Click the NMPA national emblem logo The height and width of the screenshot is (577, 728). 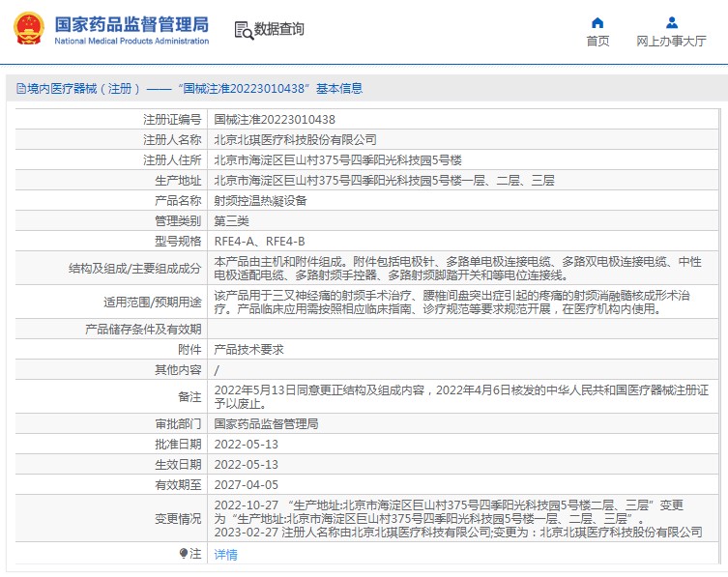pyautogui.click(x=29, y=29)
